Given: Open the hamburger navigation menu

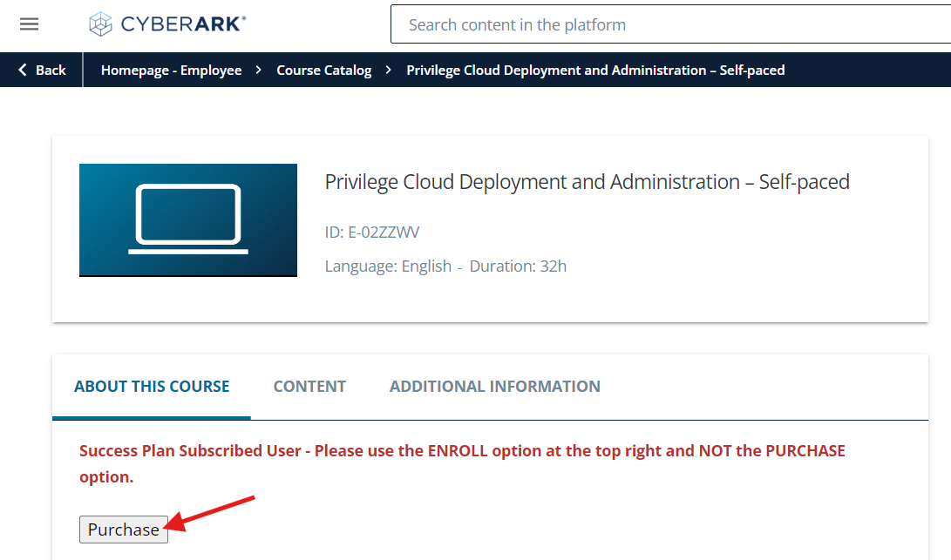Looking at the screenshot, I should tap(30, 24).
